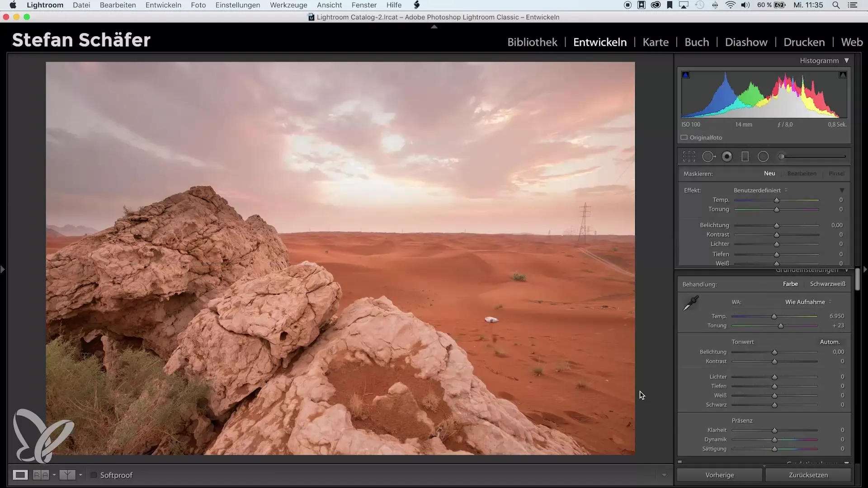Select the adjustment brush slider tool
Screen dimensions: 868x488
click(x=812, y=157)
